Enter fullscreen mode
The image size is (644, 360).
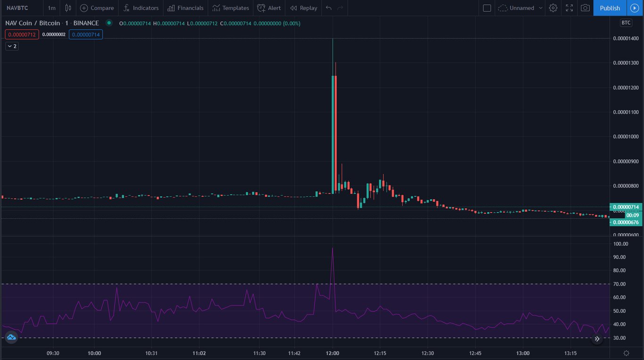(x=569, y=8)
